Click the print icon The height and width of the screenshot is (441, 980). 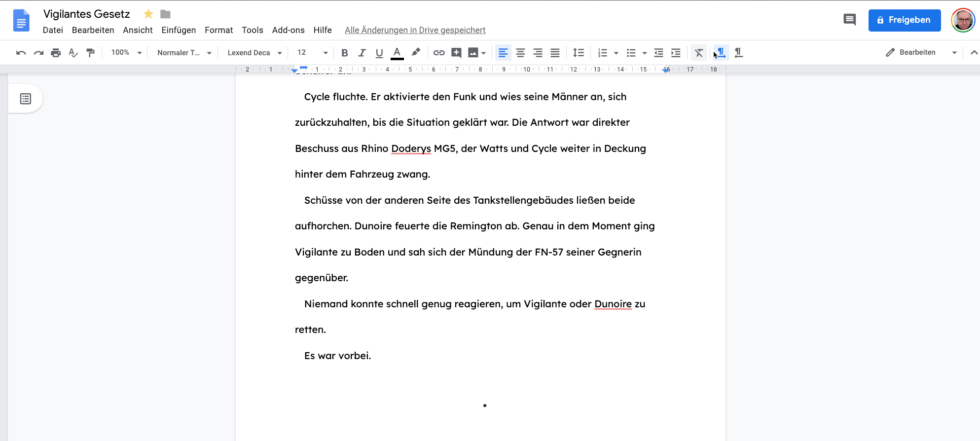coord(56,53)
